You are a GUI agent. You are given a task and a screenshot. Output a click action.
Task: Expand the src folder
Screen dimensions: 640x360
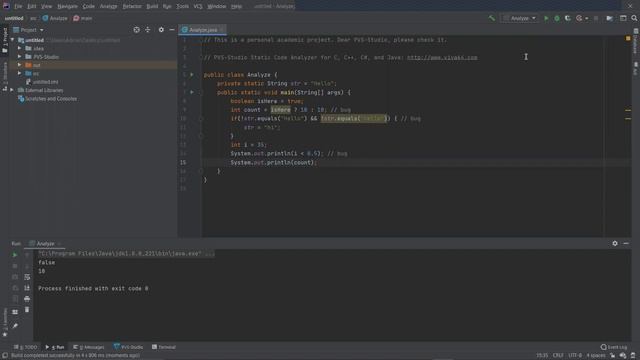pyautogui.click(x=20, y=73)
